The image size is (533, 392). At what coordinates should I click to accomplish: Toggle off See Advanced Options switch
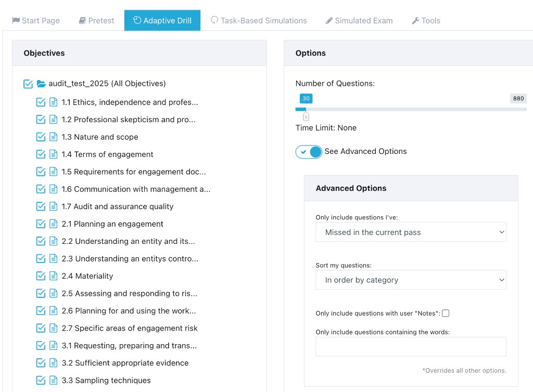pyautogui.click(x=309, y=152)
